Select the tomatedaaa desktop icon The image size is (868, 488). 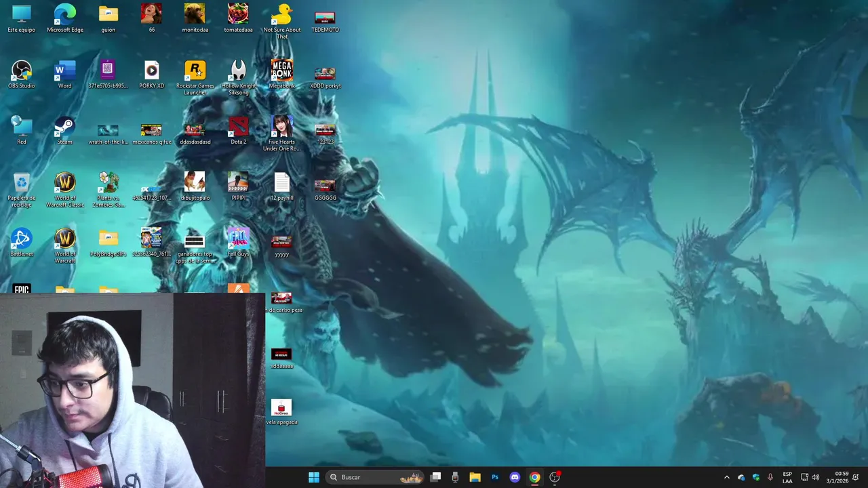[238, 18]
